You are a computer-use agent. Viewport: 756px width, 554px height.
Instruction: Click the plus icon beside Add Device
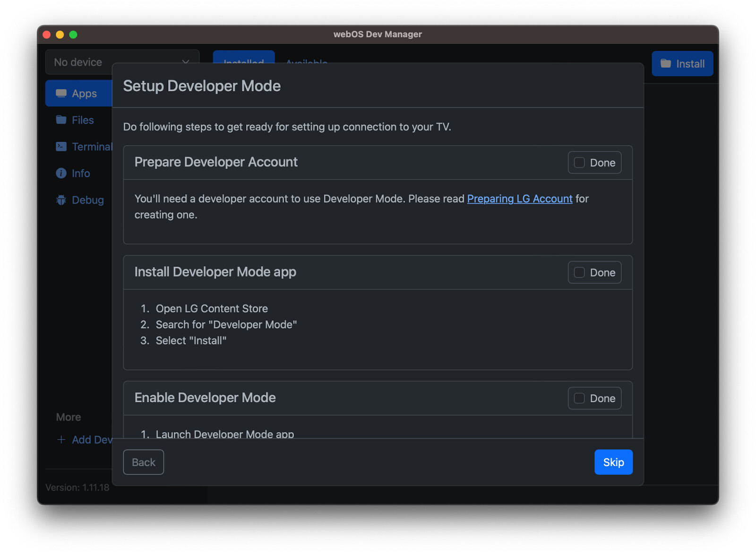pyautogui.click(x=61, y=440)
